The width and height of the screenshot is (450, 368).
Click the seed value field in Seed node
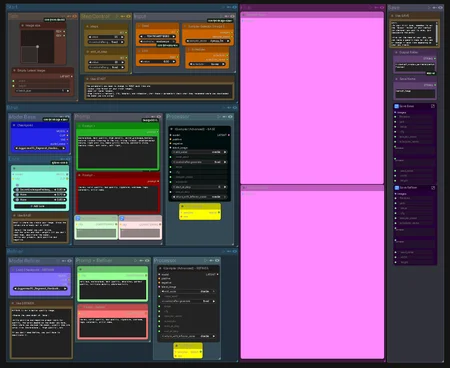[157, 36]
